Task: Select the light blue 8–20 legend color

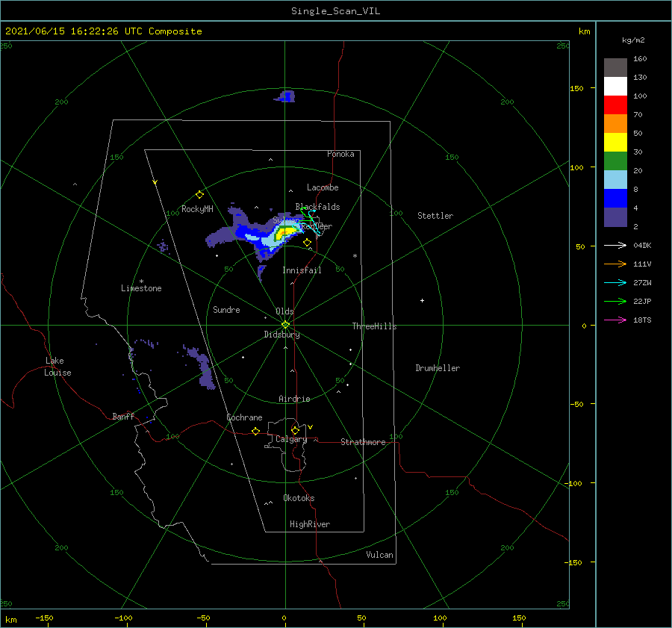Action: [615, 180]
